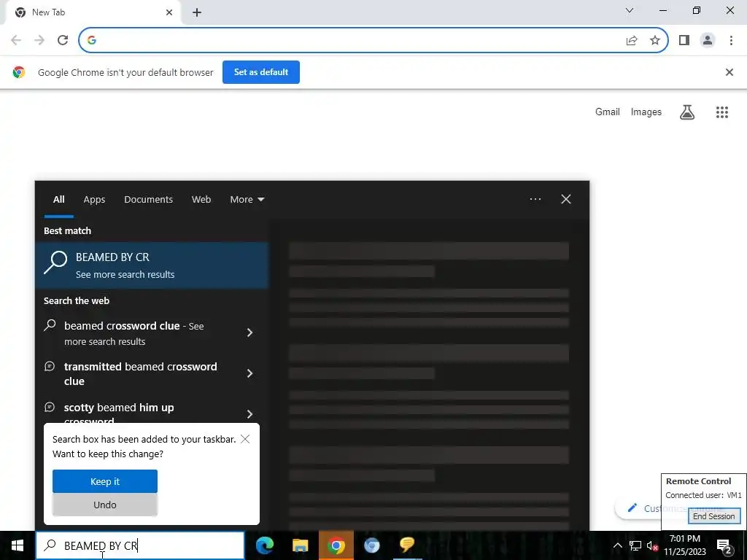Image resolution: width=747 pixels, height=560 pixels.
Task: Switch to Apps search tab
Action: pos(94,200)
